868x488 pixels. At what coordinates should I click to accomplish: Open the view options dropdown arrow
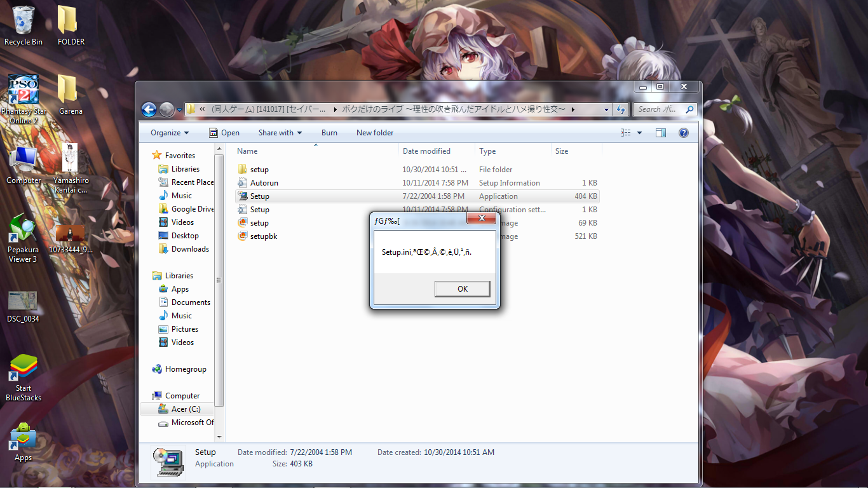[x=639, y=133]
